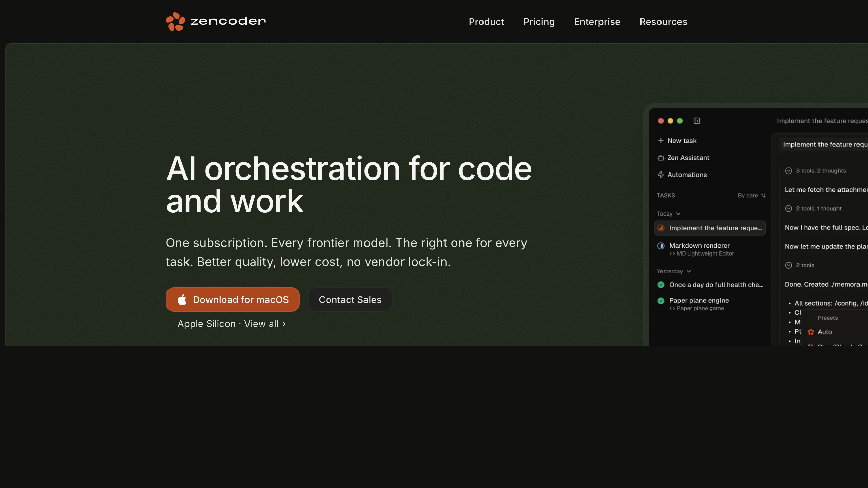
Task: Click the AI orchestration for code headline
Action: coord(349,184)
